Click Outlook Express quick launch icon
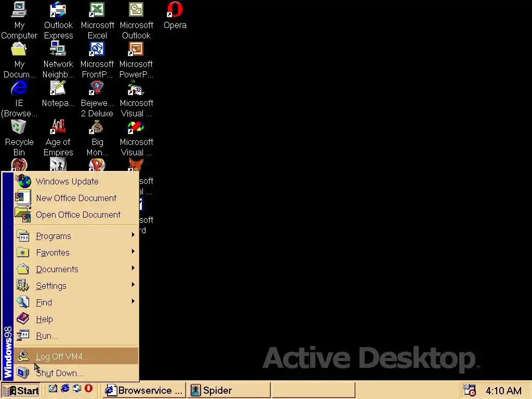Image resolution: width=532 pixels, height=399 pixels. [77, 389]
